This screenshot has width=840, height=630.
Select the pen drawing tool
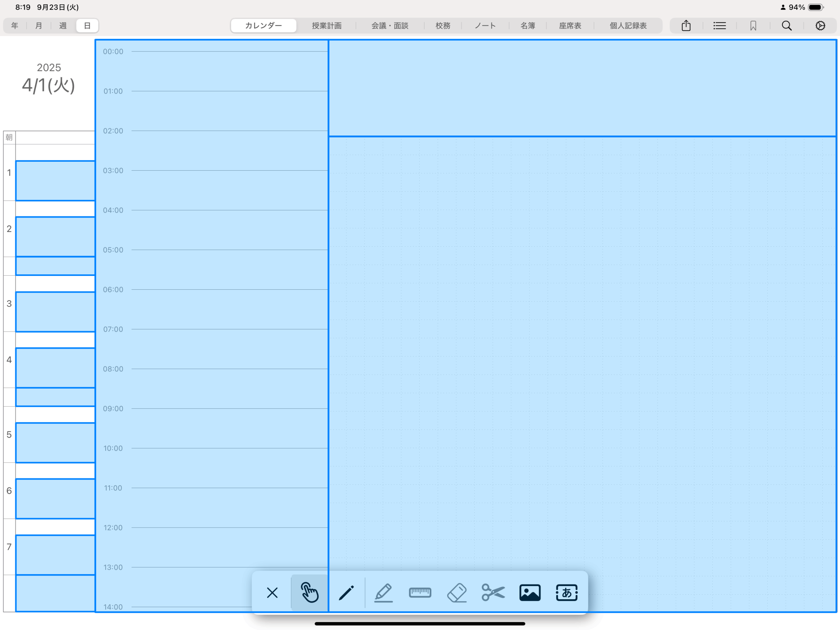coord(346,592)
